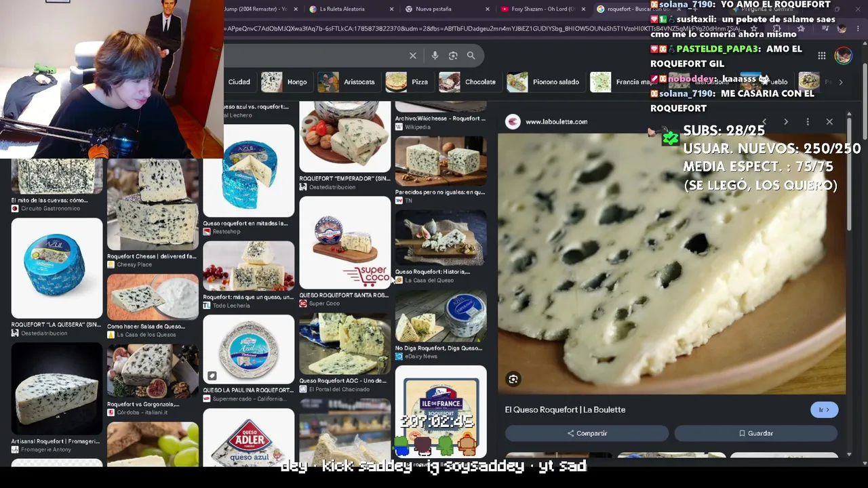Search inside the preview image with Lens
The image size is (868, 488).
pyautogui.click(x=513, y=380)
